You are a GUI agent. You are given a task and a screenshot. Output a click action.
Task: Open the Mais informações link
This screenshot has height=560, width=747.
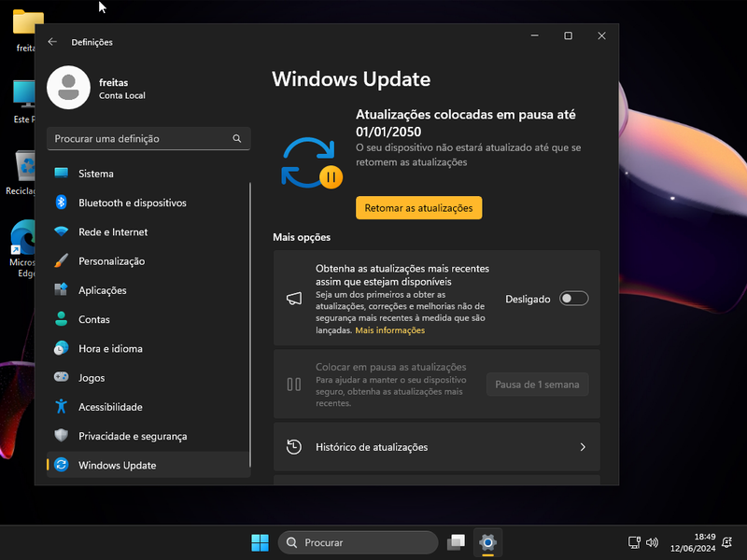click(x=389, y=330)
